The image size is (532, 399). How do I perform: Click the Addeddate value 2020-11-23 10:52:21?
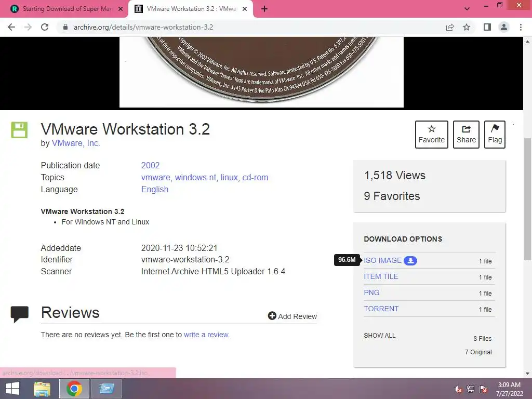pos(179,248)
